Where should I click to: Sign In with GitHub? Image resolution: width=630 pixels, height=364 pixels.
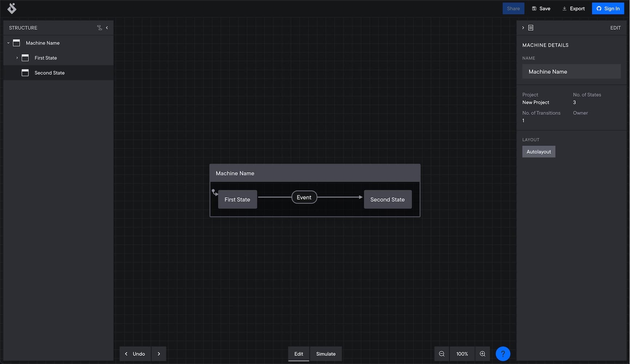pos(608,8)
